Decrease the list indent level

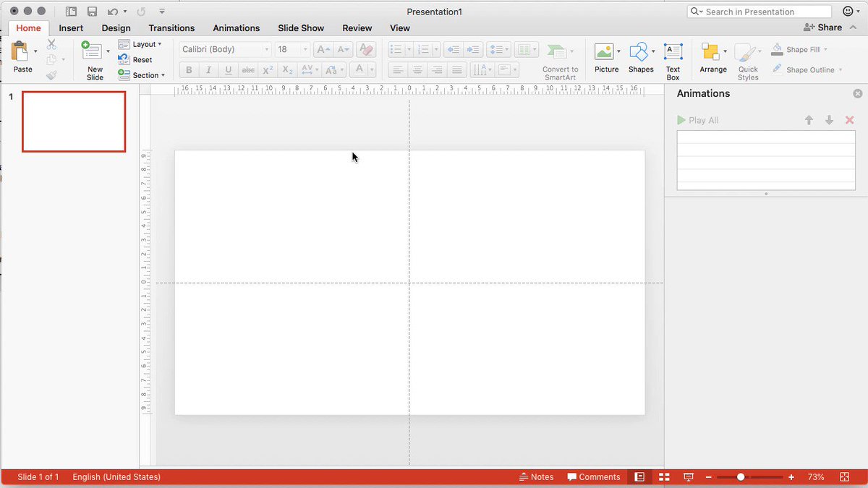[454, 50]
